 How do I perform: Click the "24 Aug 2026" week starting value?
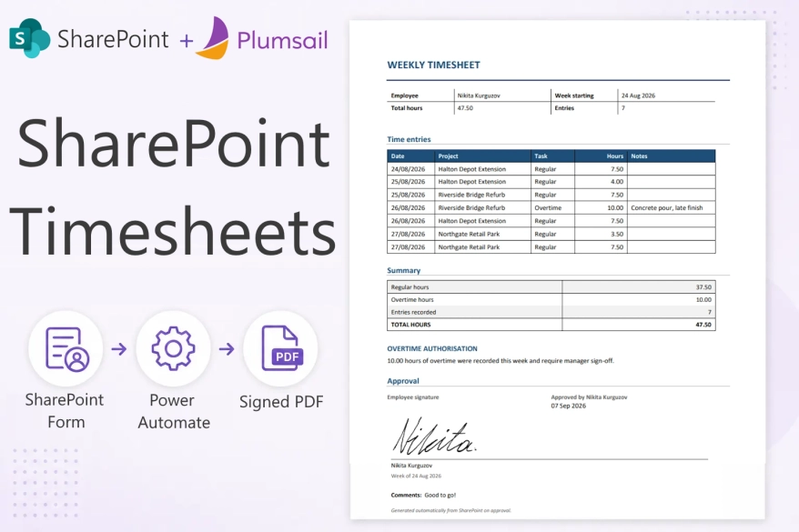pyautogui.click(x=638, y=95)
